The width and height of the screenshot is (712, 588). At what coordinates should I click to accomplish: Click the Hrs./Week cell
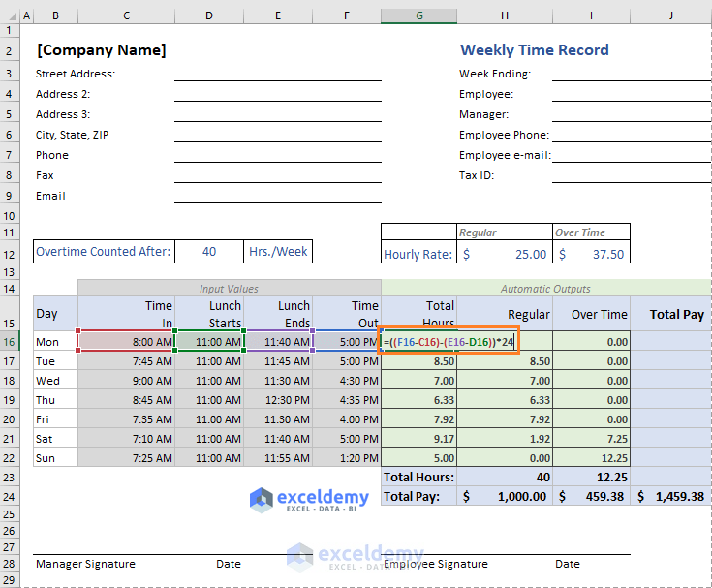[x=278, y=252]
